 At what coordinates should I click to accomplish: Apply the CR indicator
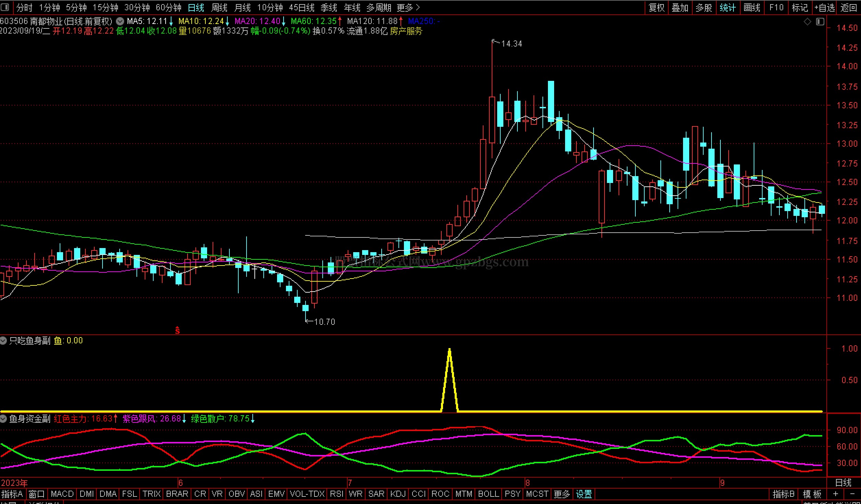[200, 494]
